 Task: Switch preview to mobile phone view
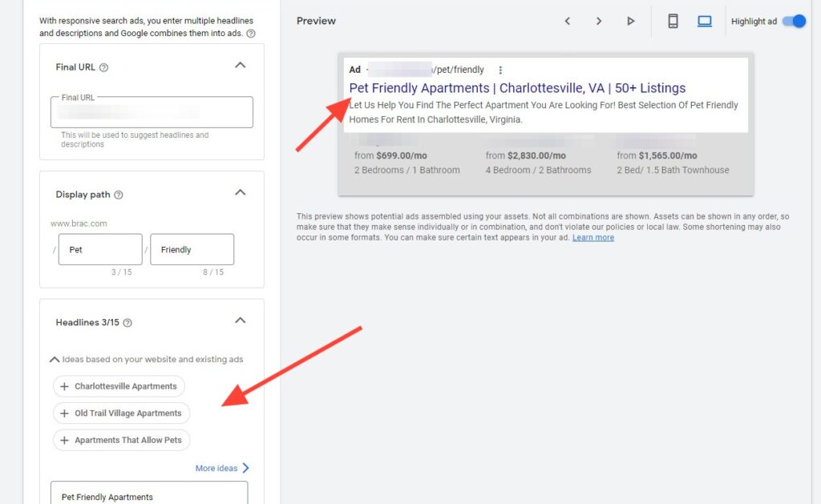674,21
